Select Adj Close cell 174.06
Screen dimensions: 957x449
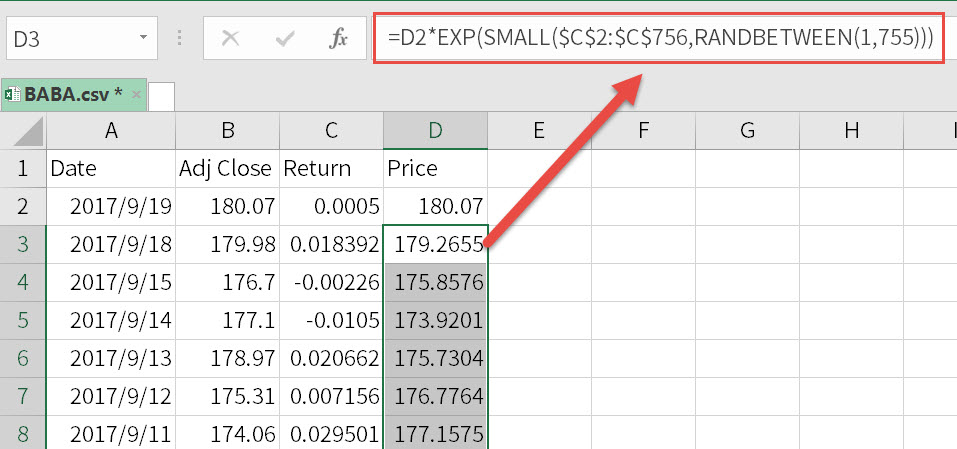228,433
